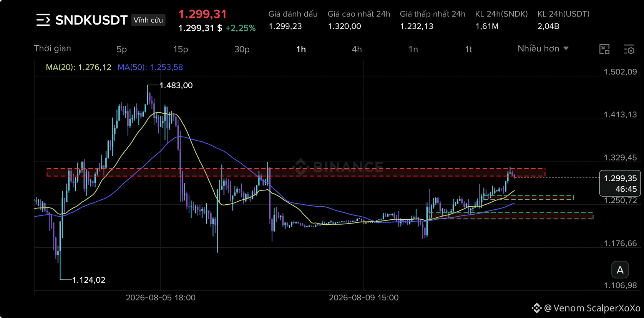
Task: Click the 1.106,98 price axis label
Action: tap(620, 285)
